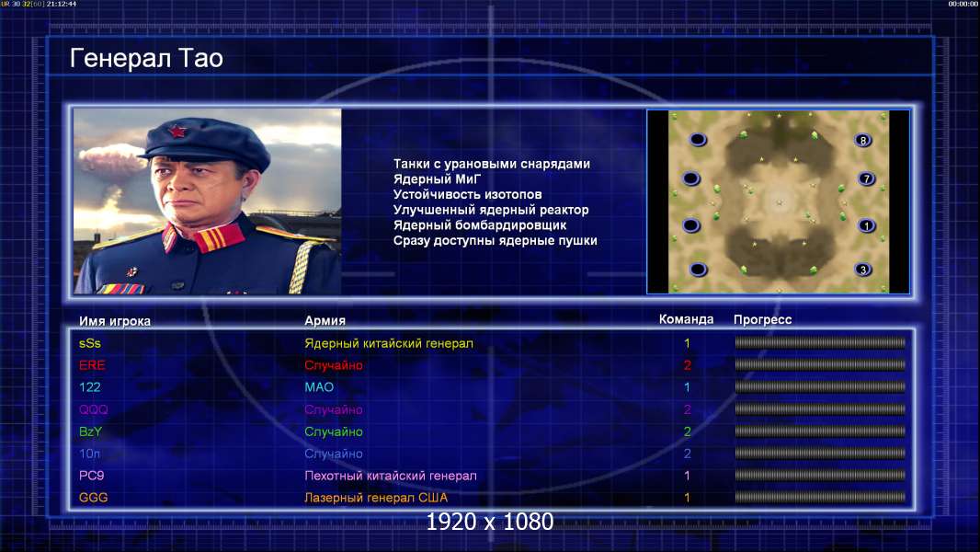980x552 pixels.
Task: Click bonus 'Танки с урановыми снарядами'
Action: (492, 164)
